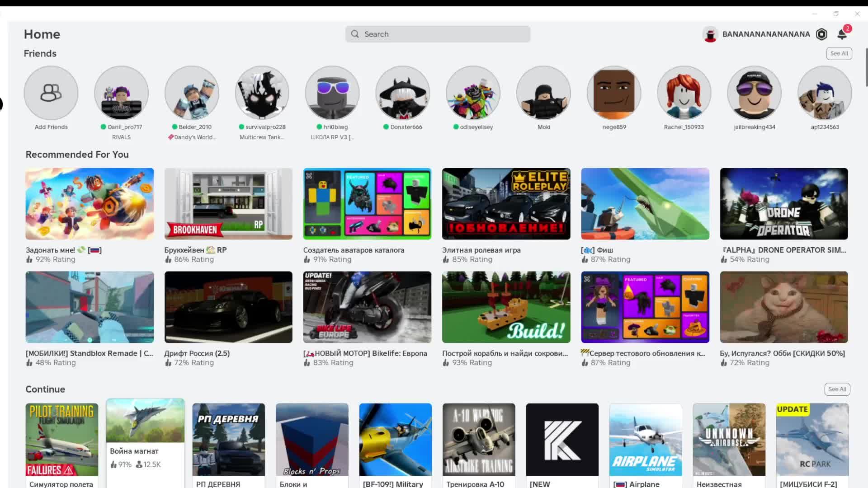
Task: Click the Add Friends icon
Action: tap(51, 93)
